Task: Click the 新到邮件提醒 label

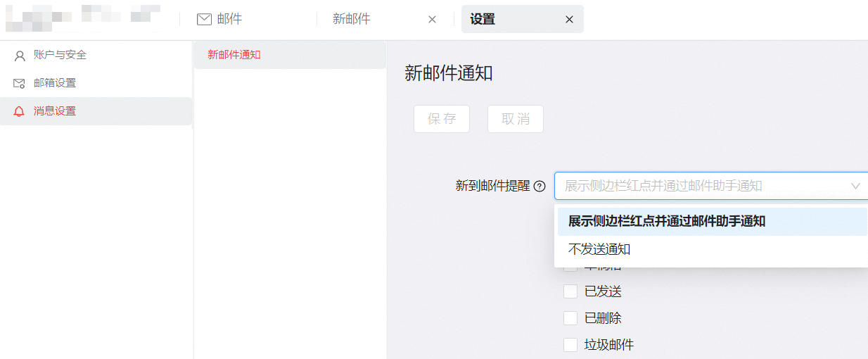Action: (x=492, y=187)
